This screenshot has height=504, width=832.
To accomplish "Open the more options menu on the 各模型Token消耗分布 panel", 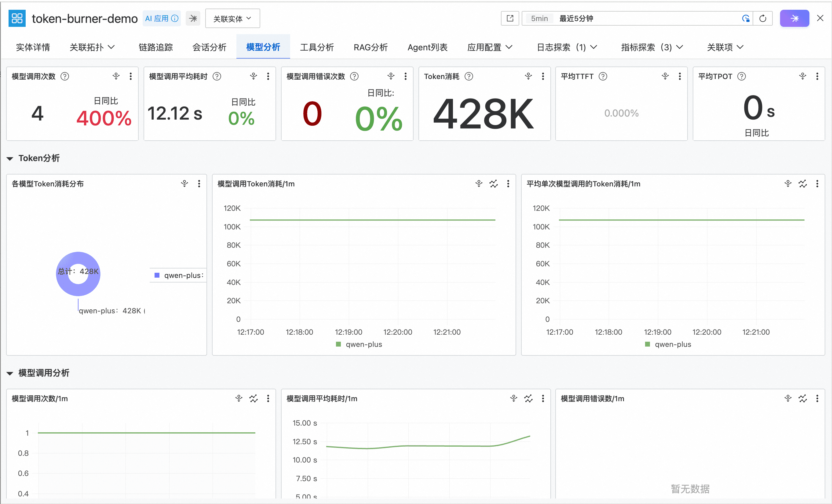I will 199,184.
